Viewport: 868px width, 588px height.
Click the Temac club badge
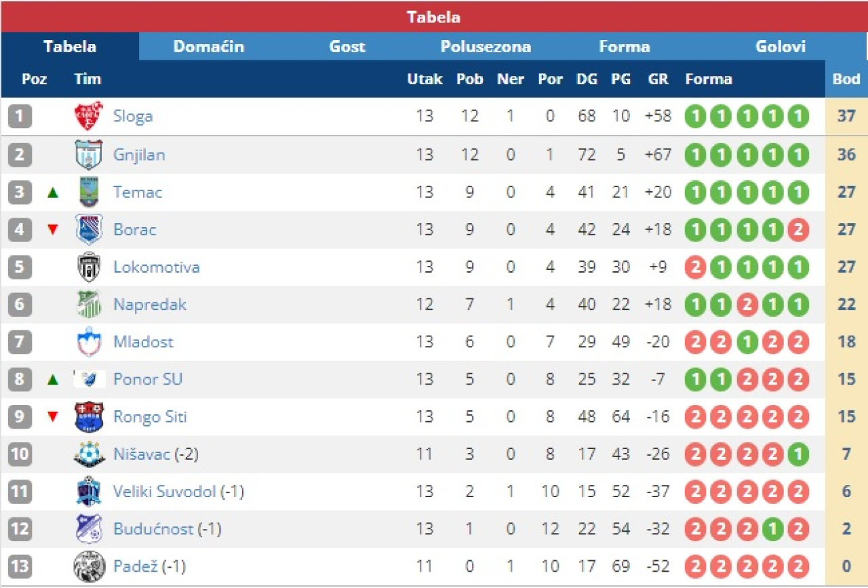(x=89, y=192)
